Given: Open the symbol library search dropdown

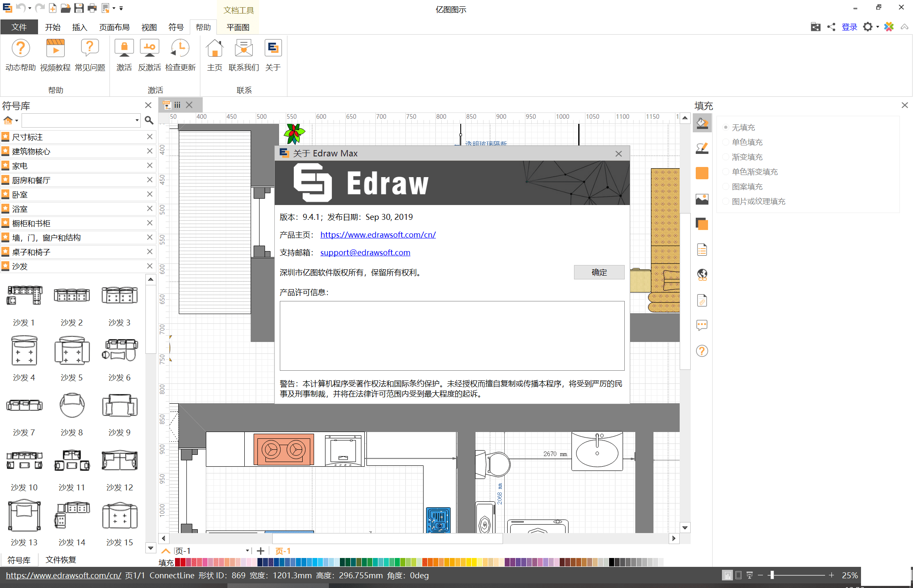Looking at the screenshot, I should [137, 120].
